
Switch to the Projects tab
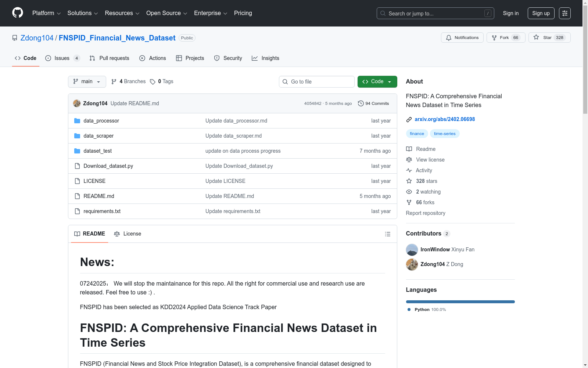coord(190,58)
